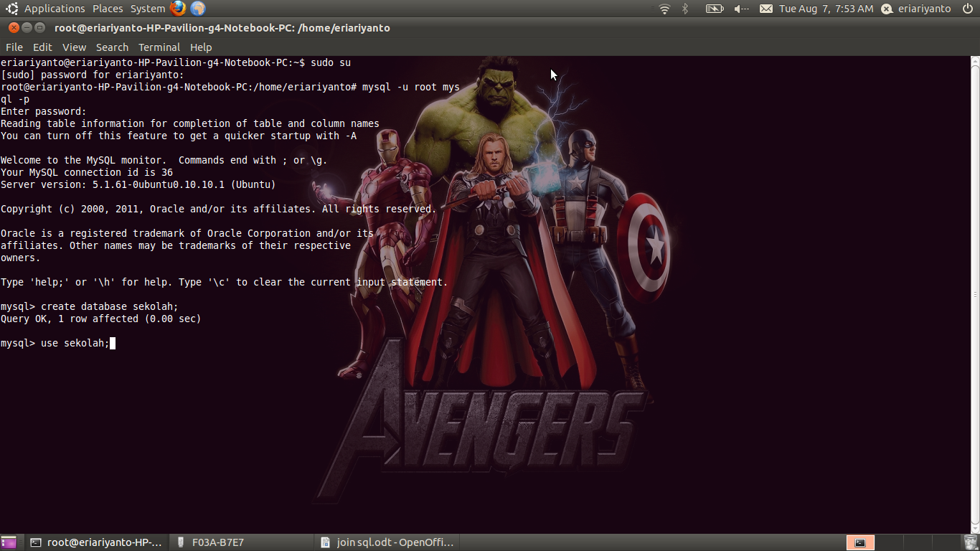Click the "Type 'help;'" instruction line

[225, 282]
